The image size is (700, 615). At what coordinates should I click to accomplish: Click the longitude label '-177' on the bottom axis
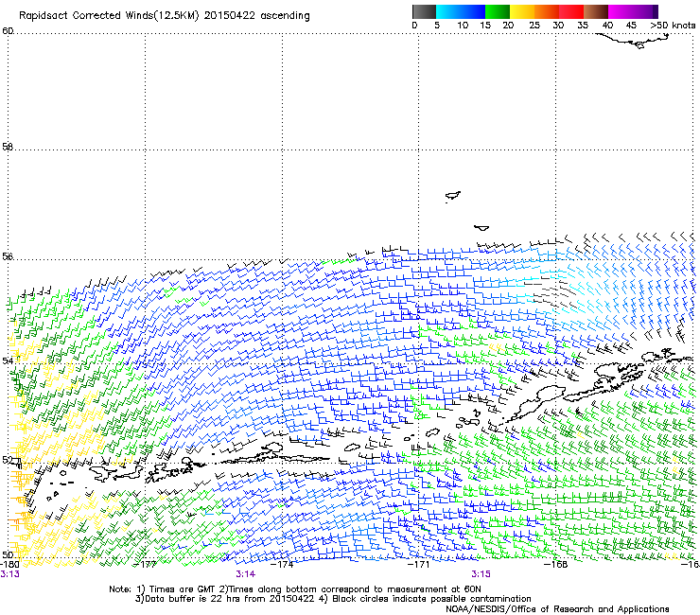(x=145, y=565)
